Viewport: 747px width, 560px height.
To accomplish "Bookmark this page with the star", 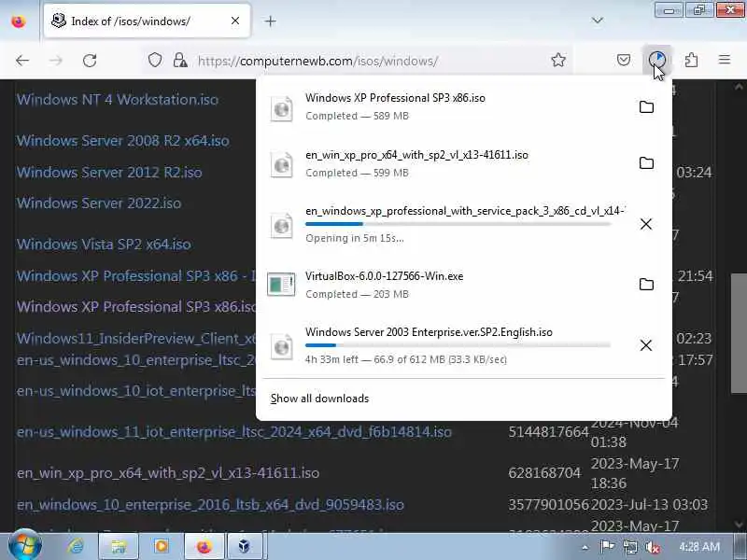I will click(558, 60).
